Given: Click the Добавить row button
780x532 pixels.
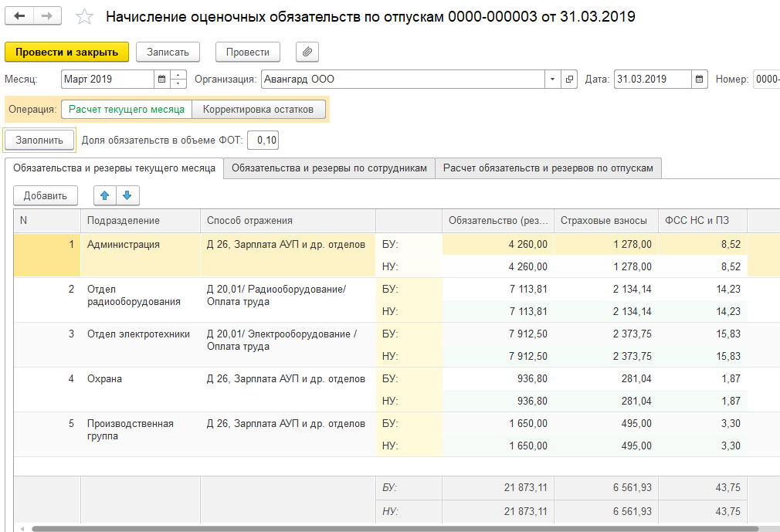Looking at the screenshot, I should pyautogui.click(x=46, y=195).
